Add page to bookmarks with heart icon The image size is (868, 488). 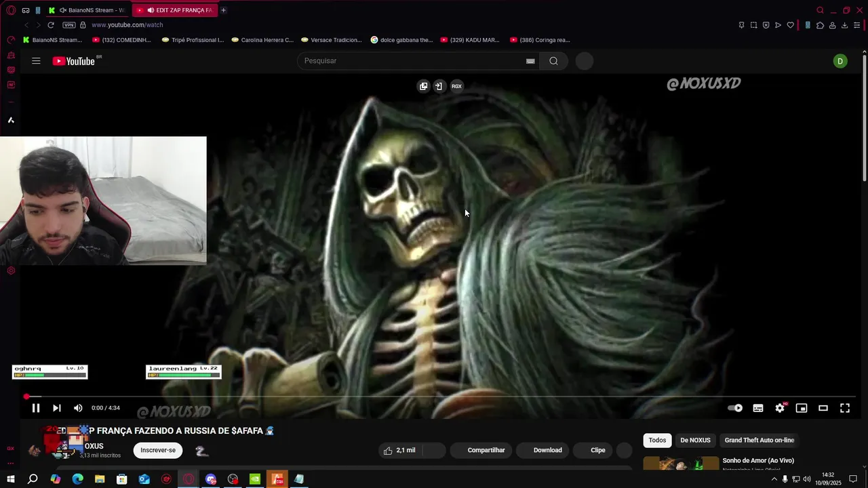(x=790, y=25)
